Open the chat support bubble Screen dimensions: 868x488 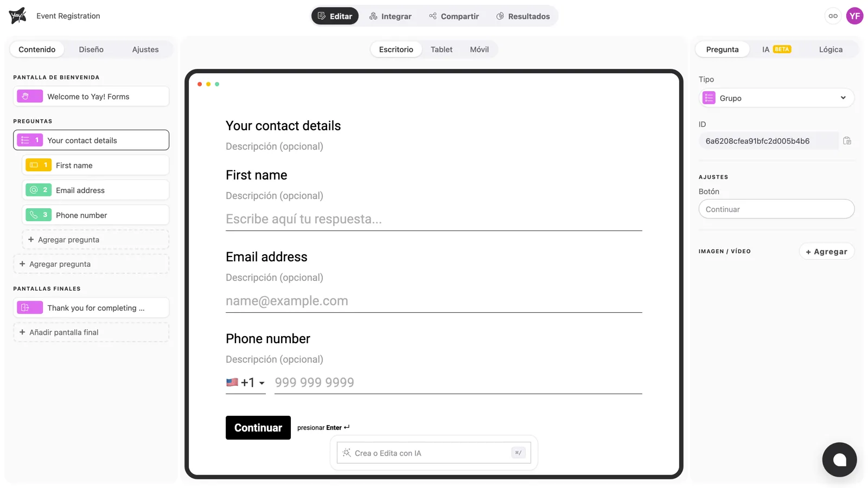[x=839, y=460]
